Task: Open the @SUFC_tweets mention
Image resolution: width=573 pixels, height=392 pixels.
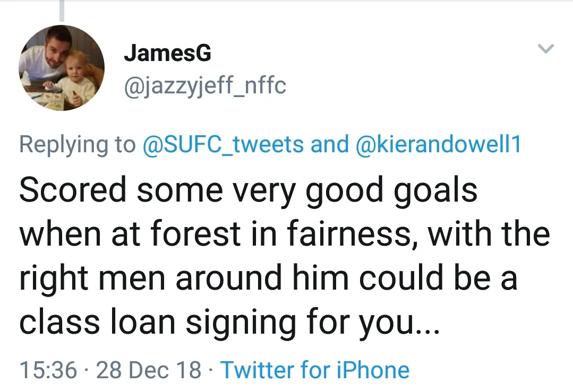Action: (x=224, y=144)
